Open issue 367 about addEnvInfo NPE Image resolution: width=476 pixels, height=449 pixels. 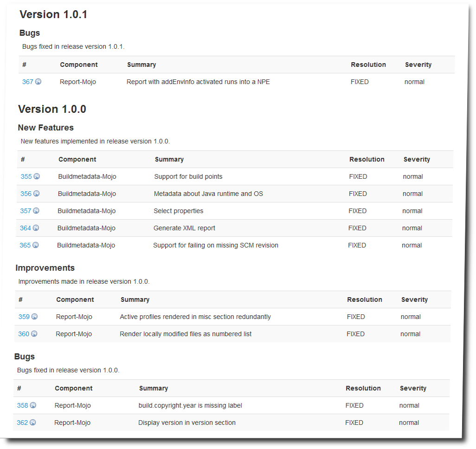(x=26, y=82)
